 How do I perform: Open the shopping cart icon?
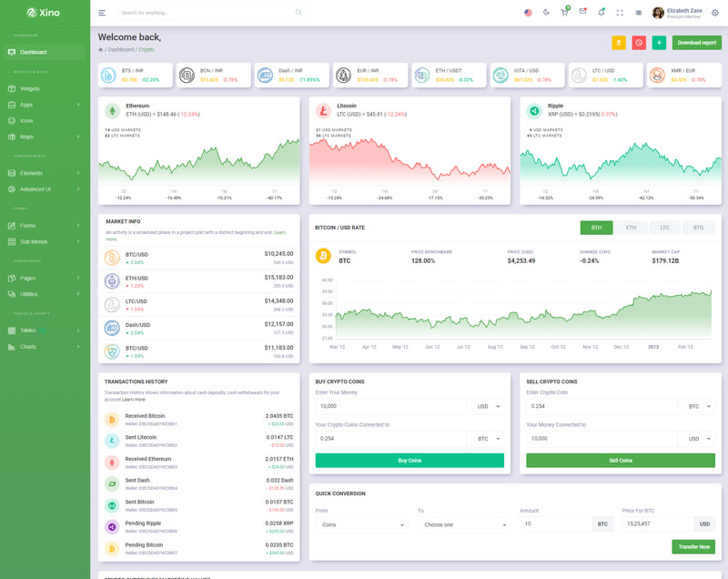[564, 13]
